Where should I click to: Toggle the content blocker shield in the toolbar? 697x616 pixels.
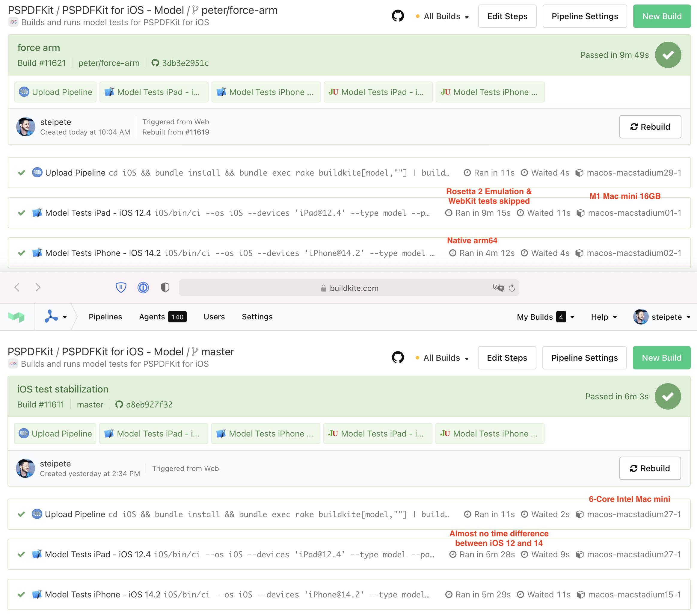pos(165,287)
